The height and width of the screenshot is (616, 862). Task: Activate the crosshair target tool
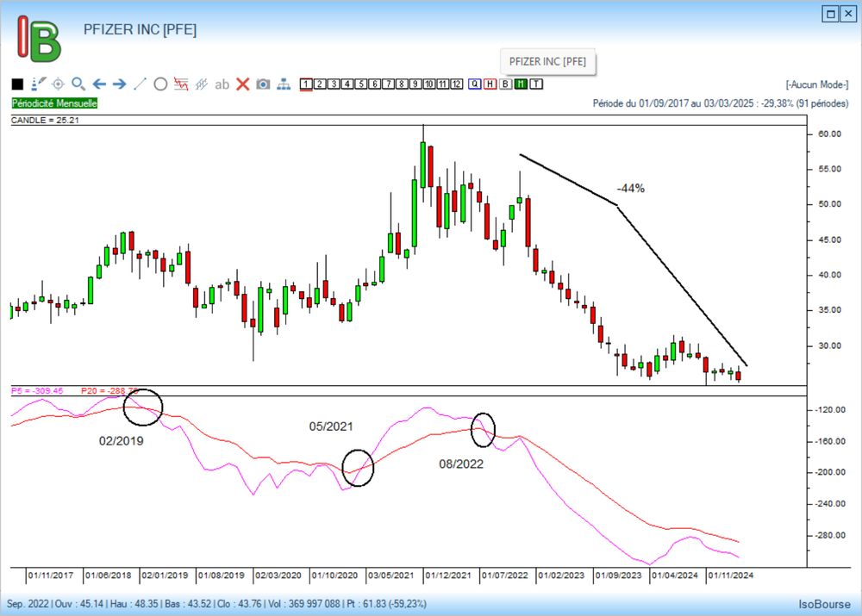coord(58,84)
